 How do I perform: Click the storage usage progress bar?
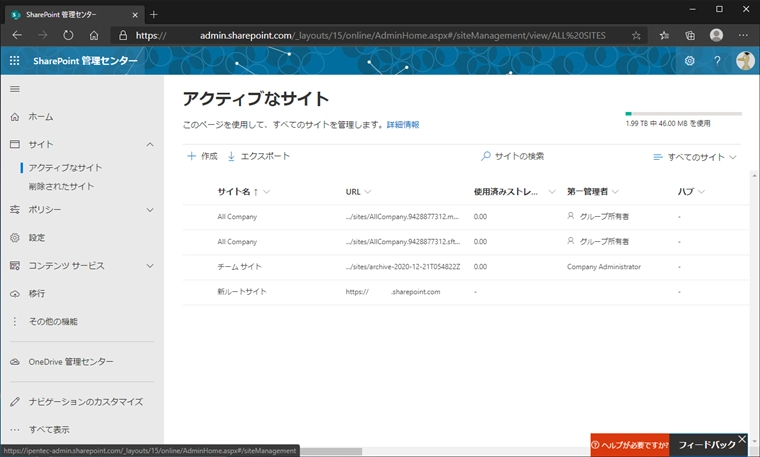click(x=683, y=114)
